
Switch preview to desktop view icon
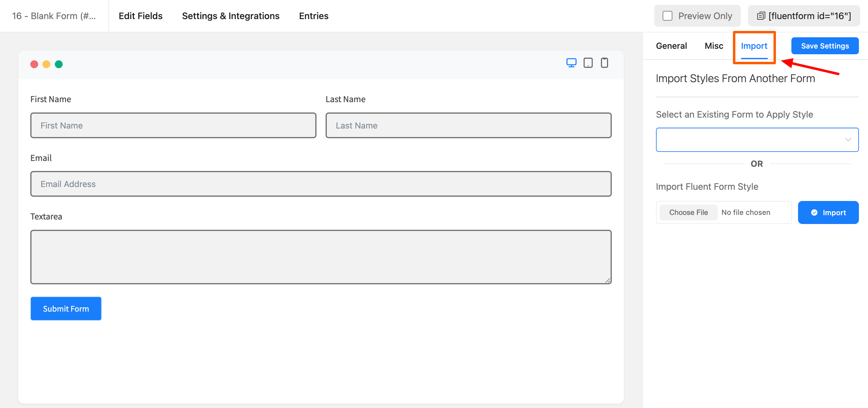[571, 63]
